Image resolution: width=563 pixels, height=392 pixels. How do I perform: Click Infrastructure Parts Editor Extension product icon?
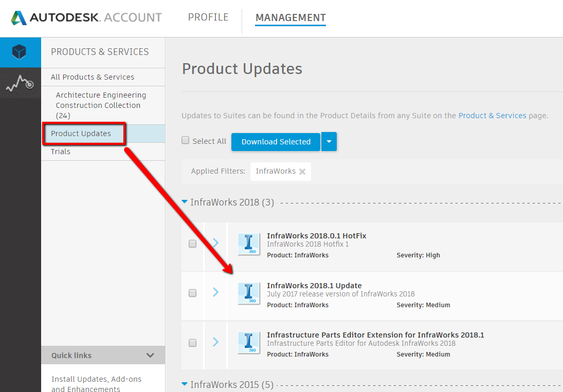coord(249,343)
